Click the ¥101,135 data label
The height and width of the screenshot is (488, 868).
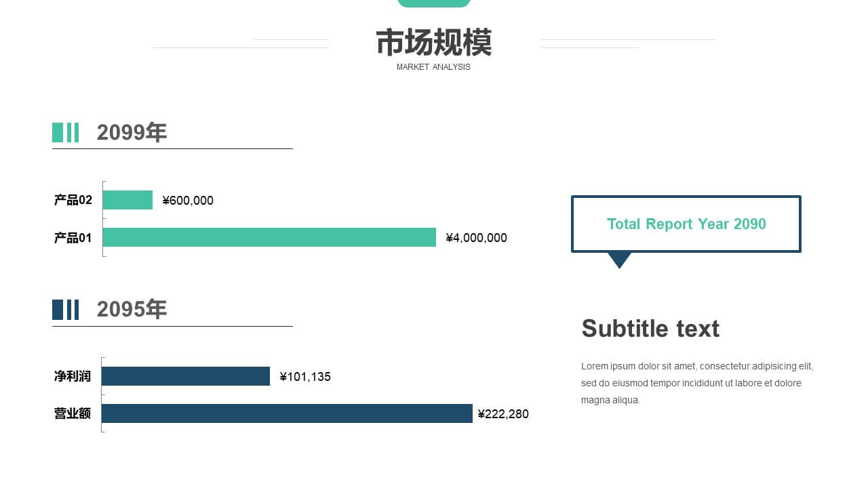305,377
